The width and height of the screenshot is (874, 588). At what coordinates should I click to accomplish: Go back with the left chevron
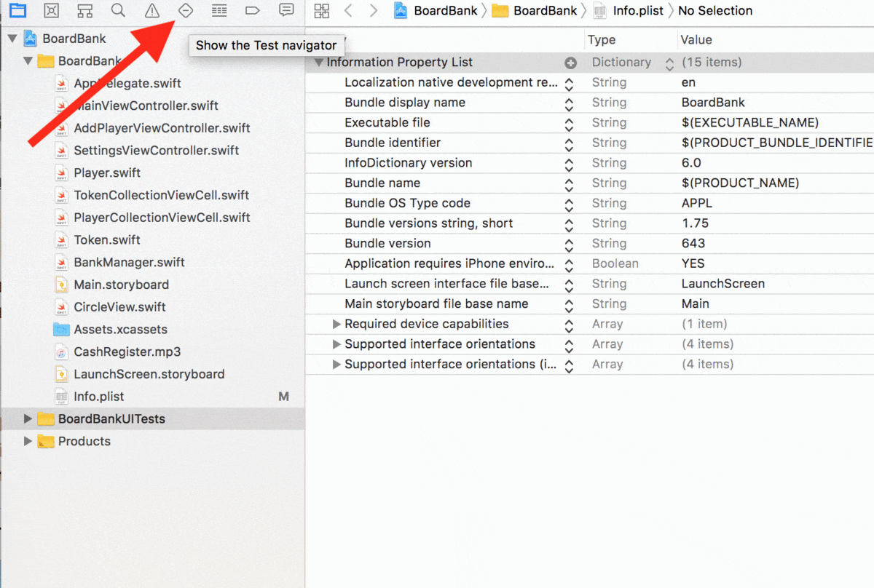pos(348,10)
